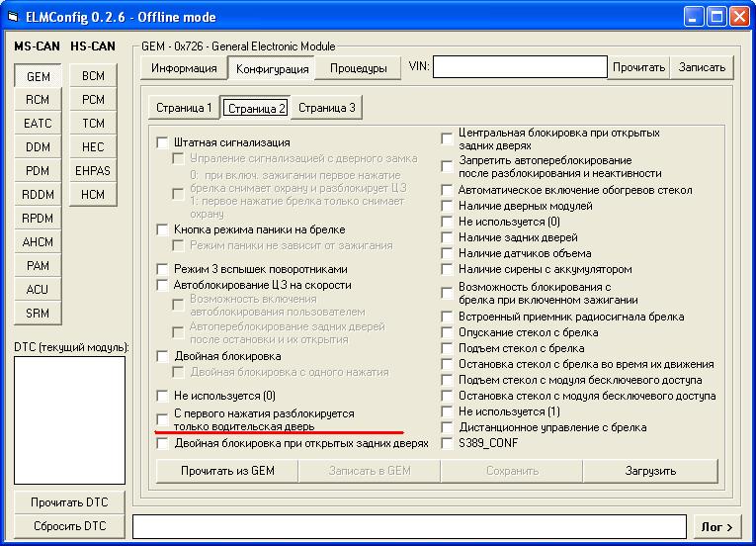
Task: Open the BCM module under HS-CAN
Action: point(93,76)
